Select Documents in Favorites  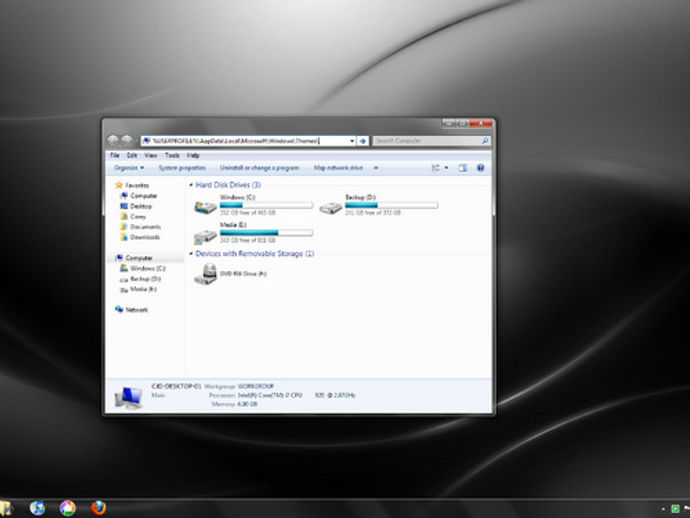145,227
